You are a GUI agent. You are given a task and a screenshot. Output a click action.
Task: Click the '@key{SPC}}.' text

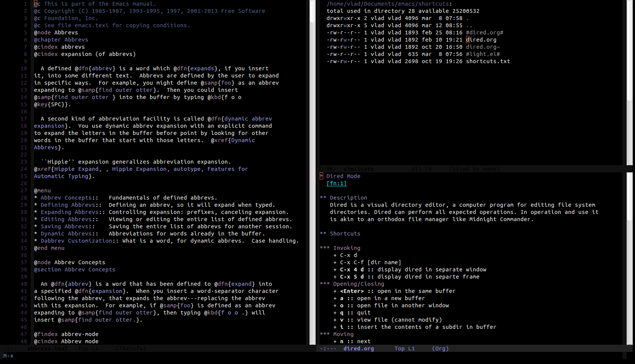click(53, 104)
